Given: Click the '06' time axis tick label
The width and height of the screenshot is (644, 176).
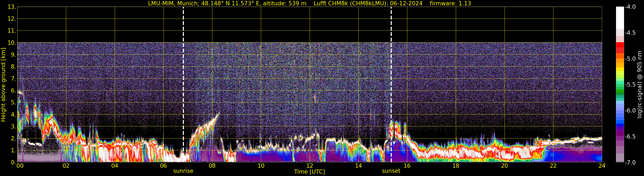Looking at the screenshot, I should [163, 166].
